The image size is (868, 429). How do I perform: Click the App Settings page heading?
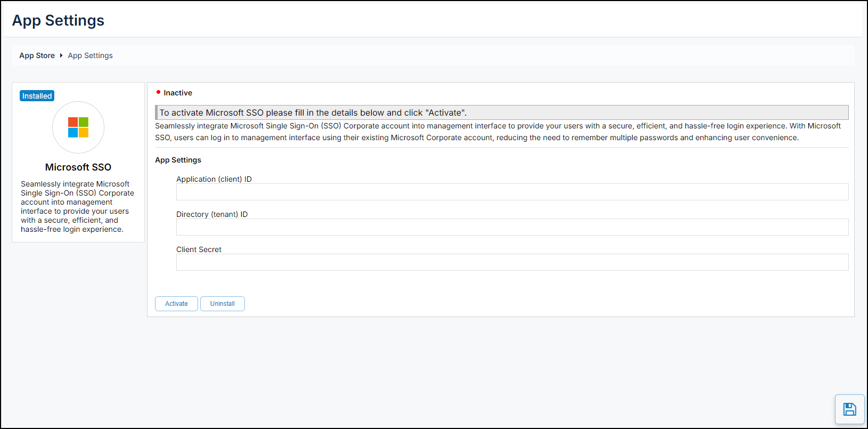[58, 20]
